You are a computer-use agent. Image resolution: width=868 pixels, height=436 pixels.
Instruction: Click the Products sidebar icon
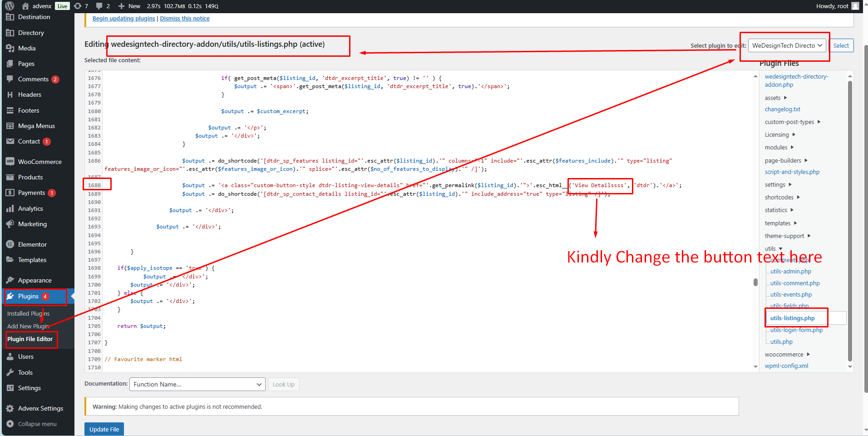tap(10, 177)
